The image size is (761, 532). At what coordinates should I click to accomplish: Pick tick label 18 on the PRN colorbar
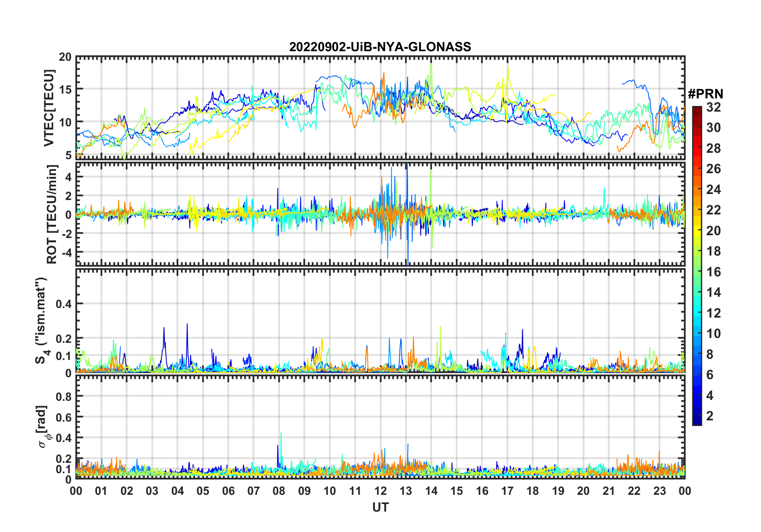713,251
